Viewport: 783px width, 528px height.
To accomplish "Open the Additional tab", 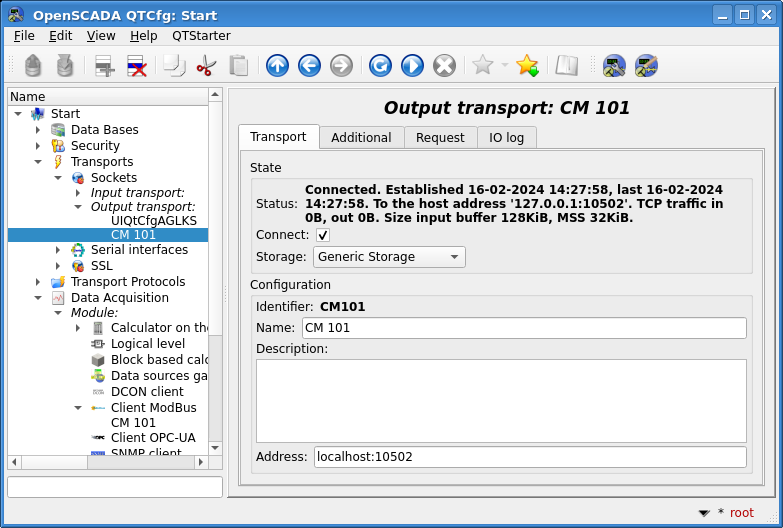I will [361, 138].
